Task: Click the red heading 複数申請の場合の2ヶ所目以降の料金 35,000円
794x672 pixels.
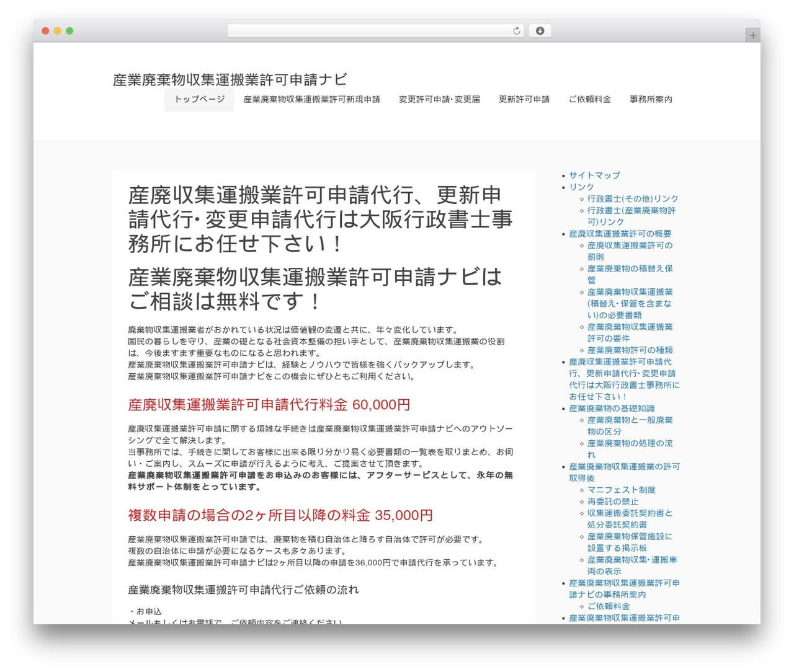Action: pos(280,515)
